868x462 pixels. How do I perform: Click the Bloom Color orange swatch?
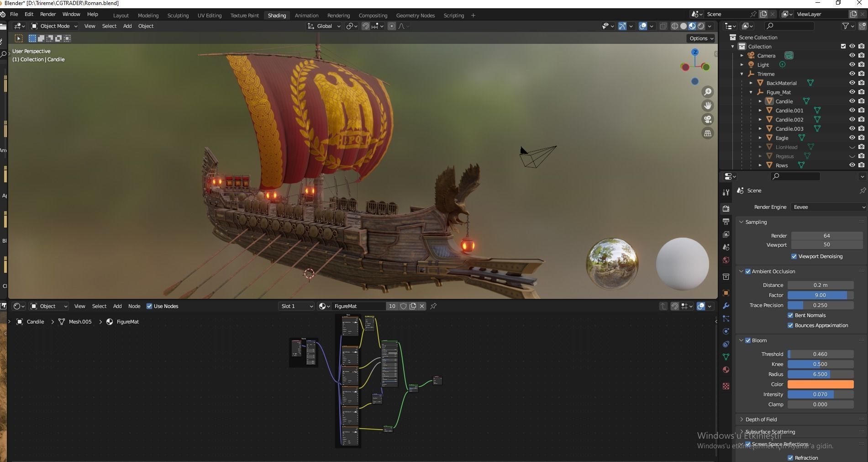coord(821,384)
